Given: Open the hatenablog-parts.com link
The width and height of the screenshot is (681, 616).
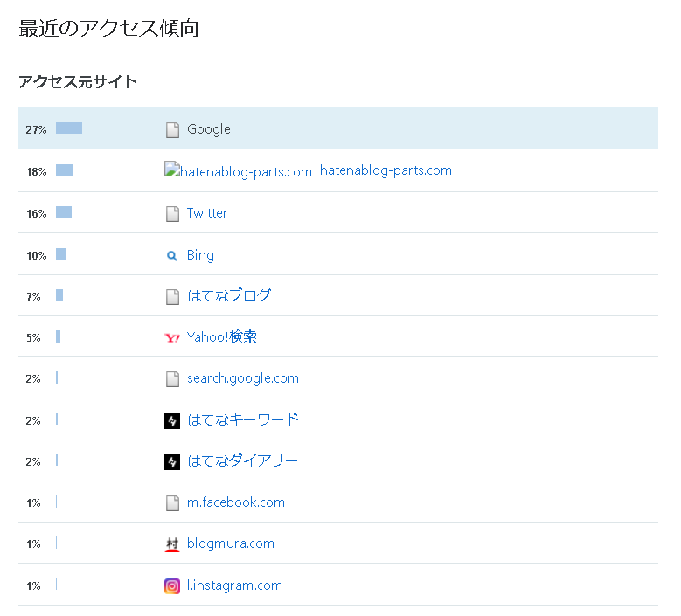Looking at the screenshot, I should click(x=386, y=170).
